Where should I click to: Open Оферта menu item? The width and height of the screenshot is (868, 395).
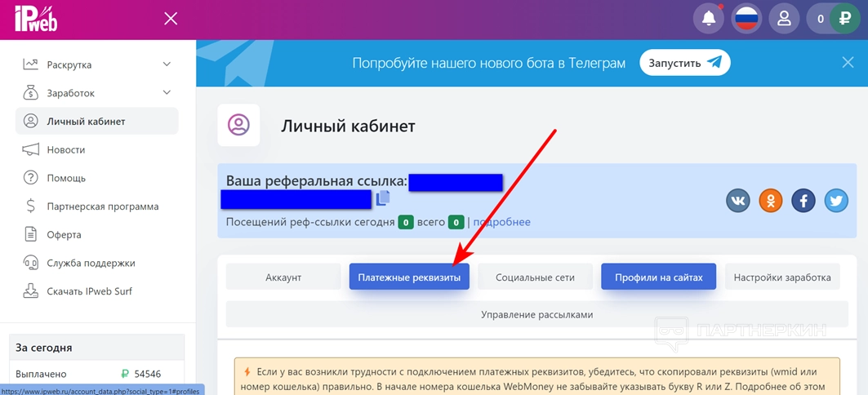click(x=65, y=234)
